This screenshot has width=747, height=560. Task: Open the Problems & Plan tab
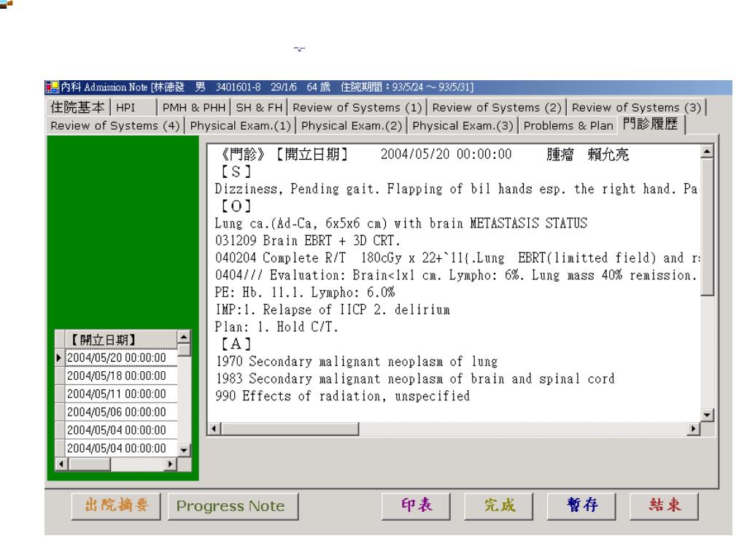568,125
